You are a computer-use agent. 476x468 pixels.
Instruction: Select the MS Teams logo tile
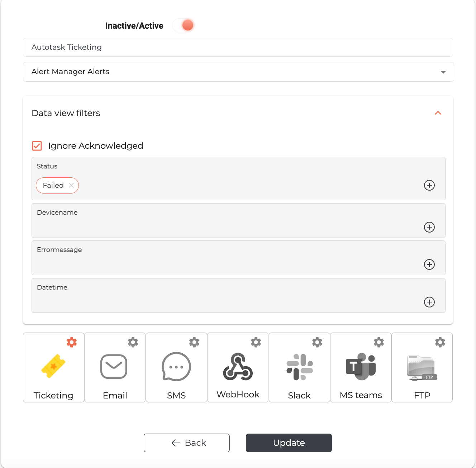(x=361, y=367)
